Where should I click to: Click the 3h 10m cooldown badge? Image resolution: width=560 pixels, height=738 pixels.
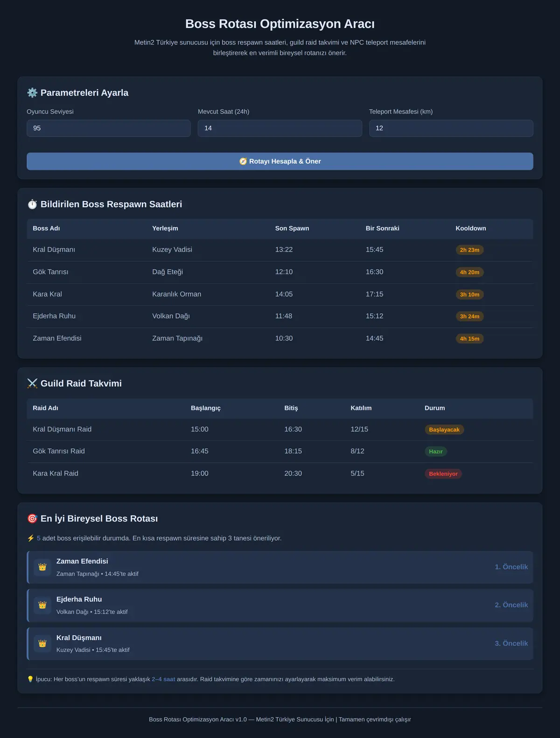(x=469, y=295)
